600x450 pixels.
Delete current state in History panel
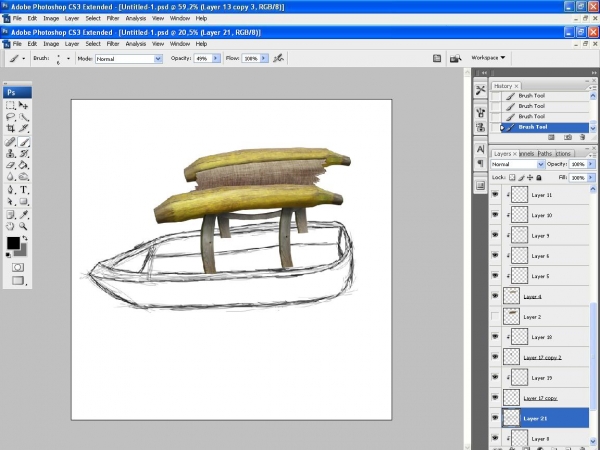pos(582,137)
